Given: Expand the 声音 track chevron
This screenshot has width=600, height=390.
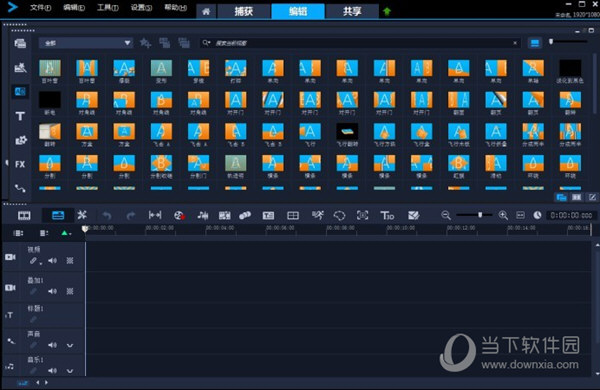Looking at the screenshot, I should tap(70, 345).
